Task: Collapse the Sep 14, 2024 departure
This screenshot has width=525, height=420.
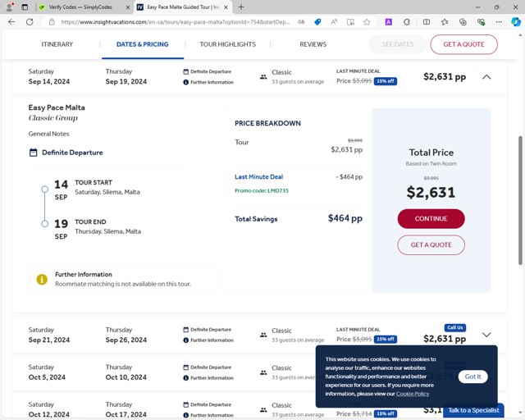Action: [x=486, y=77]
